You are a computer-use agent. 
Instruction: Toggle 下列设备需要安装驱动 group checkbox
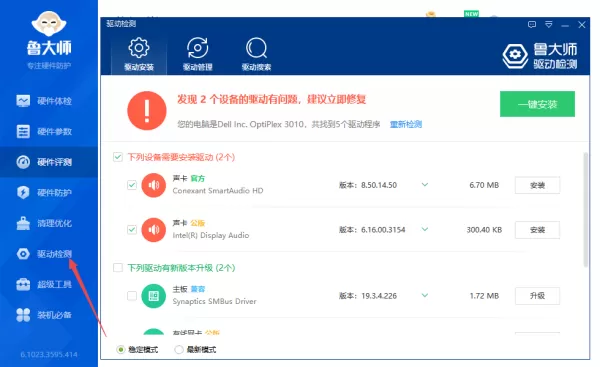tap(118, 157)
